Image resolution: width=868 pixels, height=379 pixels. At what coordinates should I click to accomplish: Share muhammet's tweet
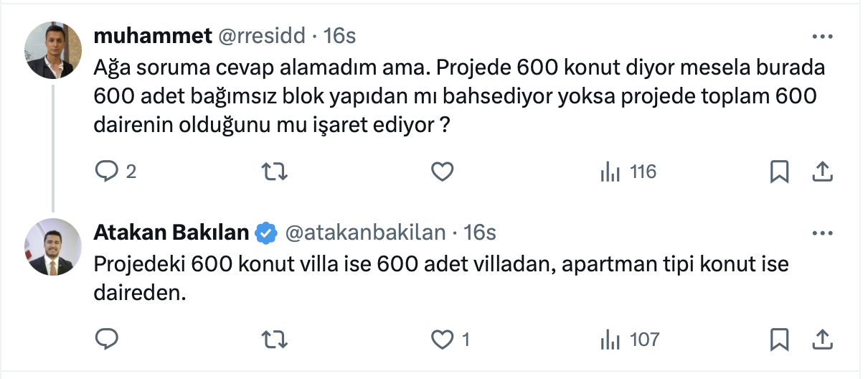click(x=821, y=172)
